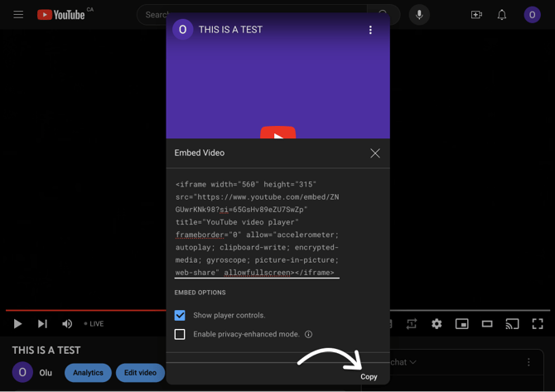The image size is (555, 392).
Task: Skip to next video
Action: click(42, 324)
